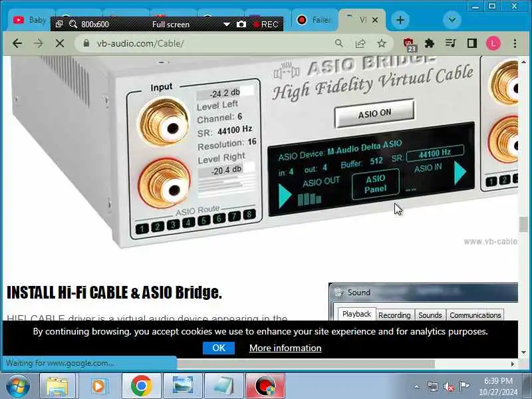Open Chrome from the taskbar
The height and width of the screenshot is (399, 532).
pos(141,386)
